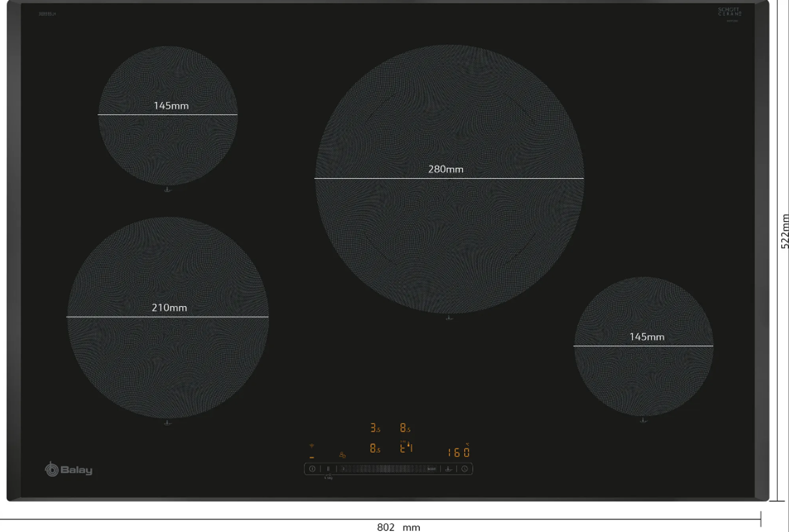Select the upper 8.5 power level display
Image resolution: width=789 pixels, height=532 pixels.
click(x=405, y=428)
